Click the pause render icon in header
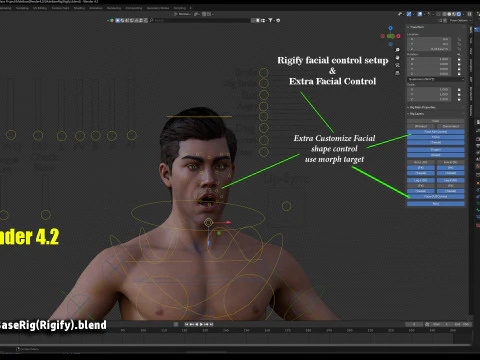The image size is (480, 360). pyautogui.click(x=469, y=14)
